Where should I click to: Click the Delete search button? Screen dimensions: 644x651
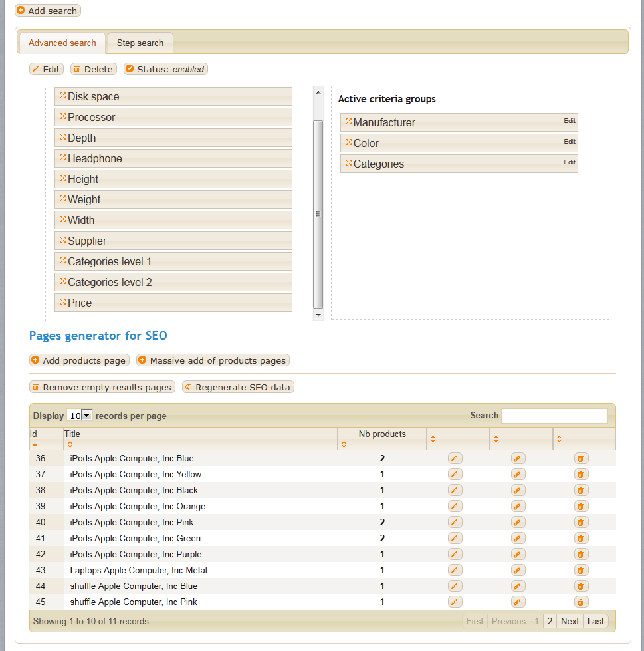coord(94,69)
